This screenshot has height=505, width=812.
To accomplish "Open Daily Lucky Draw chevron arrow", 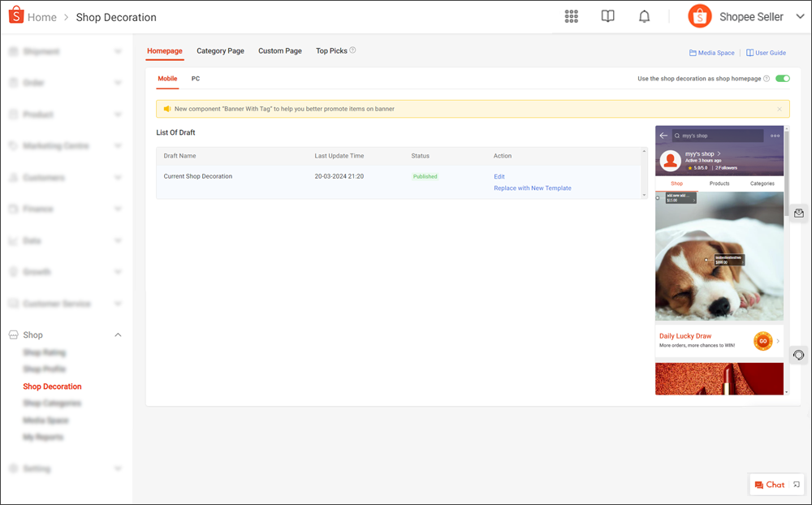I will [778, 341].
